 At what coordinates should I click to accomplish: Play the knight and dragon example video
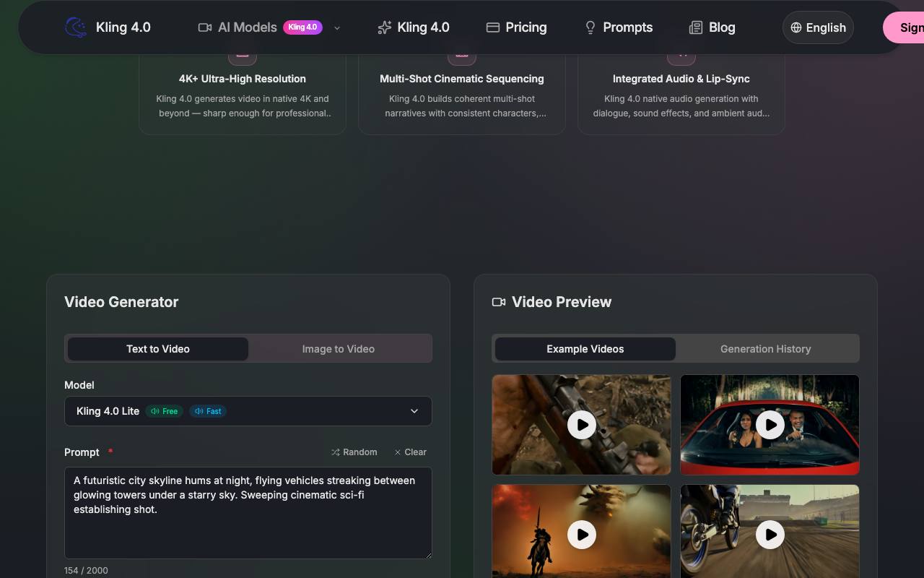coord(582,535)
